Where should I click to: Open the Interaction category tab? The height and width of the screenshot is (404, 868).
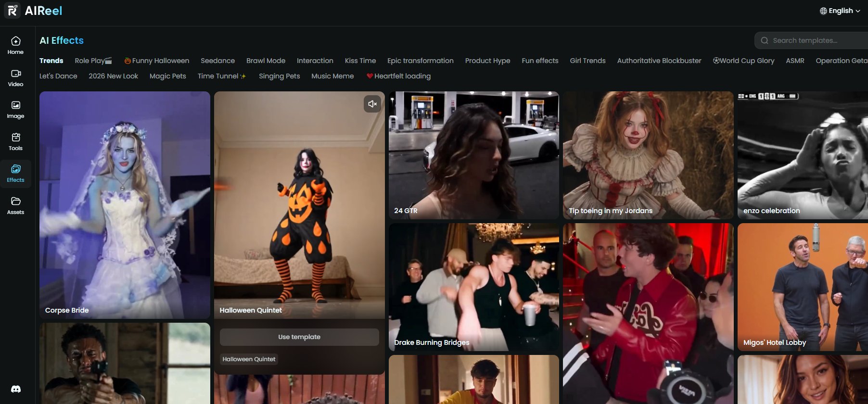(315, 61)
